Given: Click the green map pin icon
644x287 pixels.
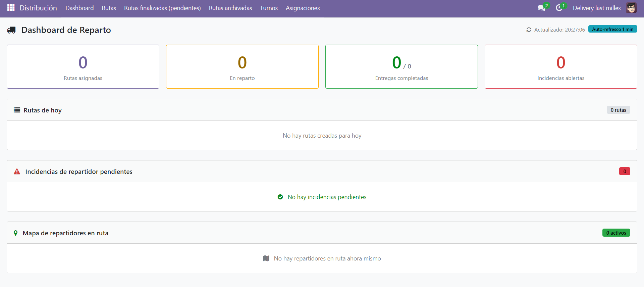Looking at the screenshot, I should [15, 233].
